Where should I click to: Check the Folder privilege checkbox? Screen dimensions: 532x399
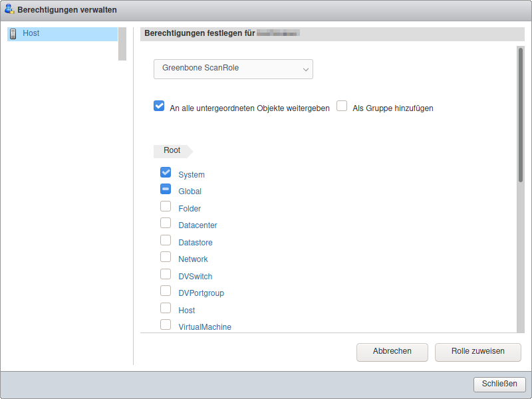coord(166,206)
